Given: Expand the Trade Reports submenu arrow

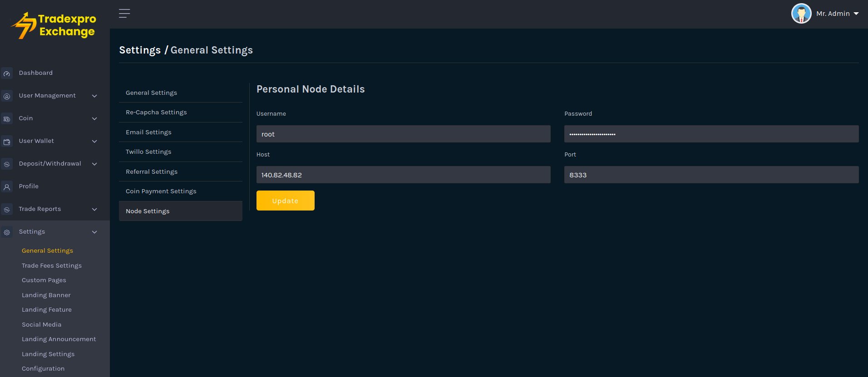Looking at the screenshot, I should (x=94, y=209).
